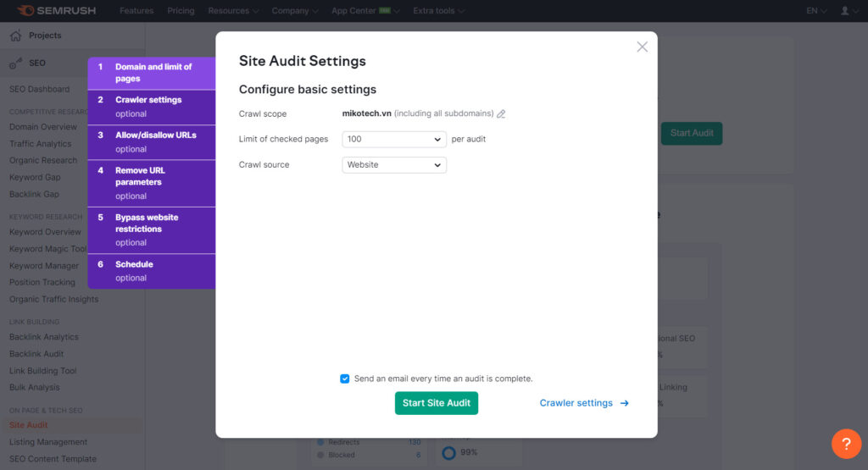This screenshot has width=868, height=470.
Task: Expand the Company menu
Action: pos(294,10)
